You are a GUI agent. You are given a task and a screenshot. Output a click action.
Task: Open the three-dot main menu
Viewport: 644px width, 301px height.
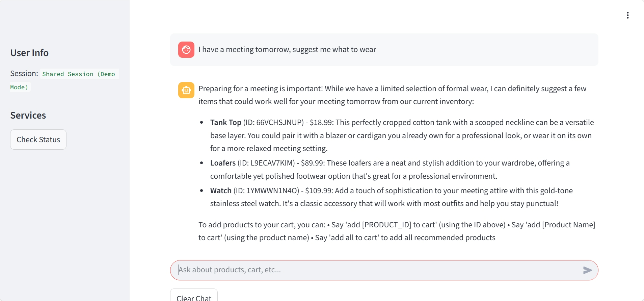coord(627,15)
